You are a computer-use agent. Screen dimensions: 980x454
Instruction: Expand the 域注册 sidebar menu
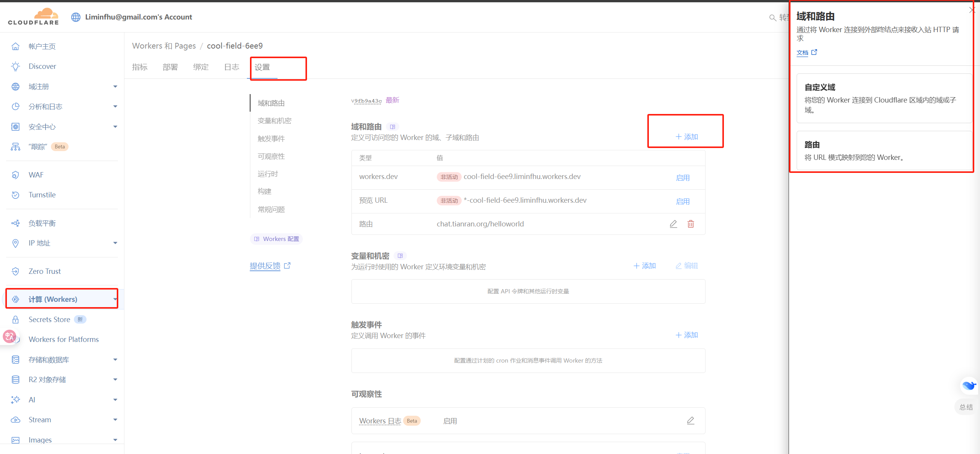(115, 87)
